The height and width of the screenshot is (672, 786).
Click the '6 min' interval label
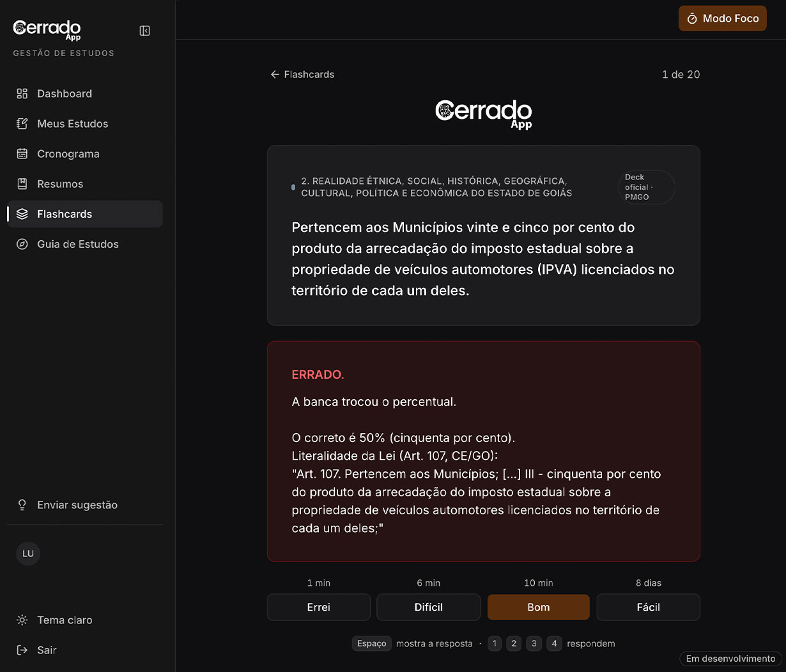[x=428, y=583]
